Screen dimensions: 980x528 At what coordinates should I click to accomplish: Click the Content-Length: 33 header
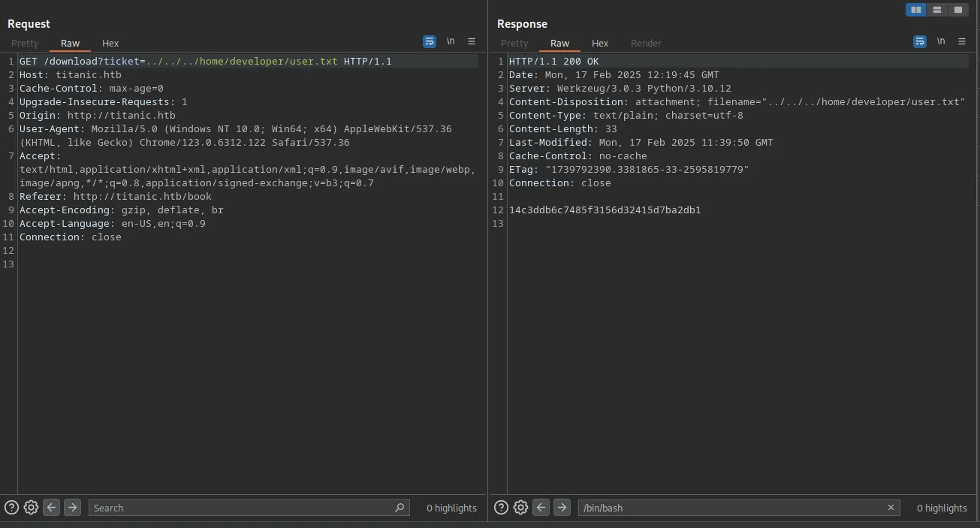563,129
